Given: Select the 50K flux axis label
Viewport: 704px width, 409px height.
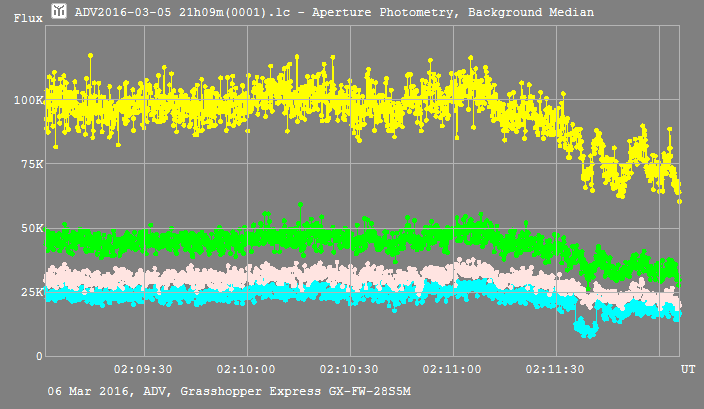Looking at the screenshot, I should pos(30,228).
